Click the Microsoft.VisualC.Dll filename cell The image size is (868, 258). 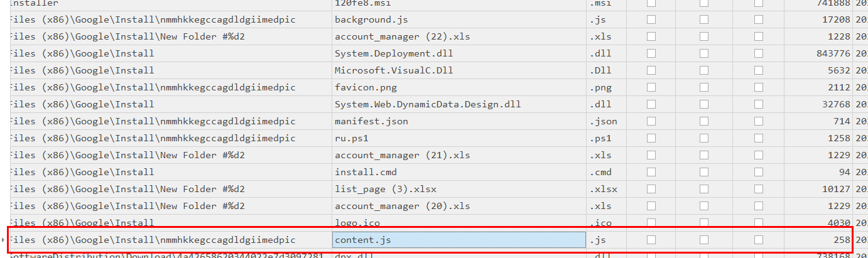pyautogui.click(x=458, y=70)
